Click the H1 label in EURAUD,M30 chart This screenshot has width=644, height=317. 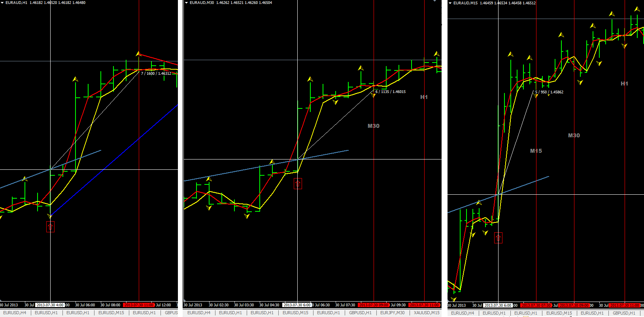(x=424, y=97)
